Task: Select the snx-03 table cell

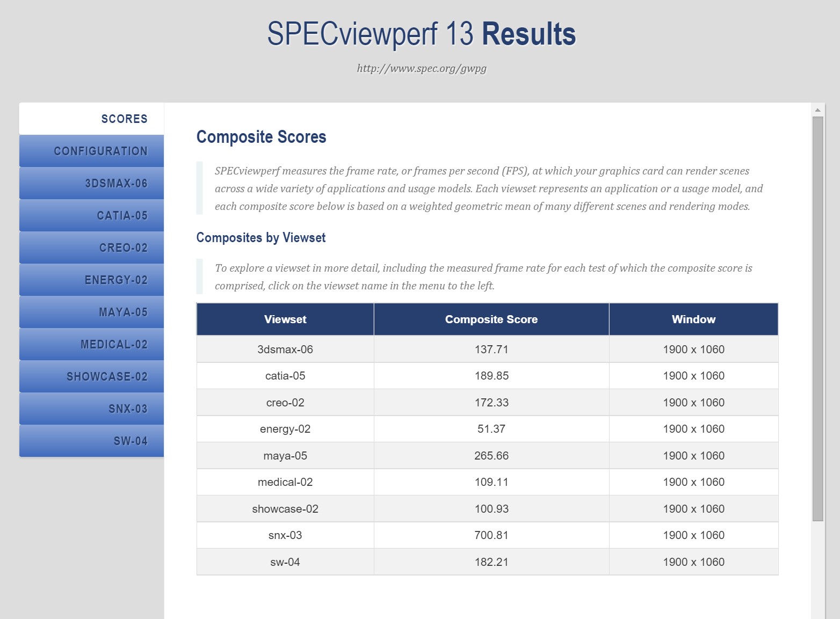Action: point(285,535)
